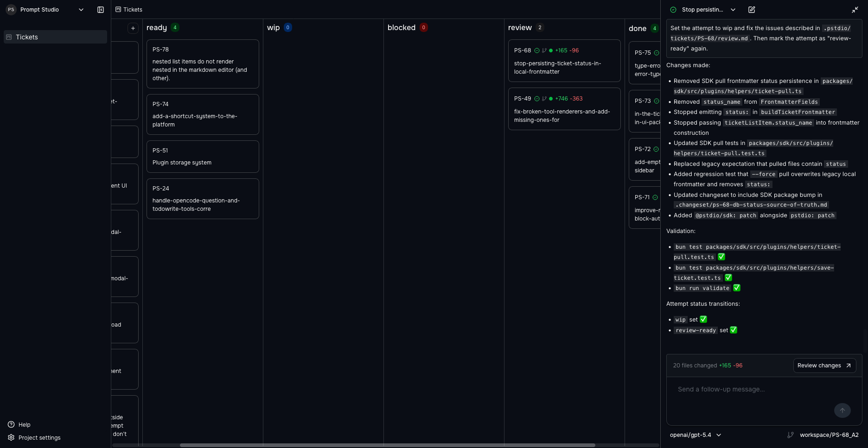This screenshot has height=448, width=868.
Task: Select Tickets in the left sidebar
Action: click(x=26, y=37)
